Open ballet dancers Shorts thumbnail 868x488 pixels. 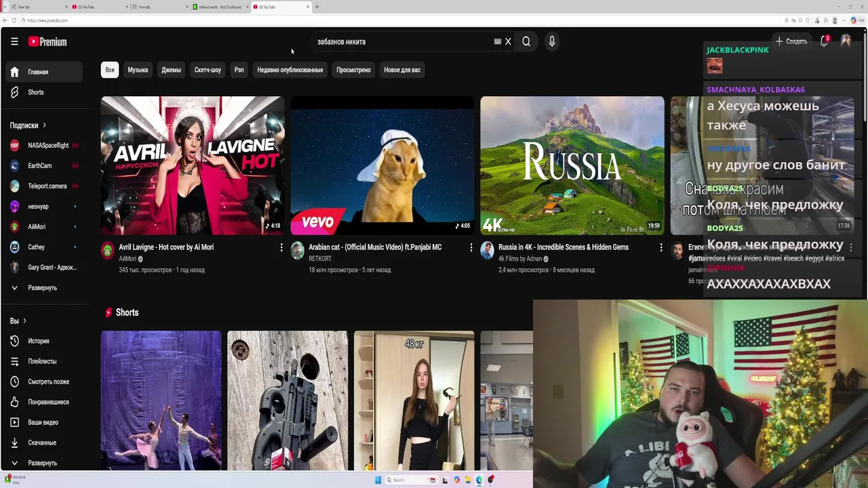[161, 401]
